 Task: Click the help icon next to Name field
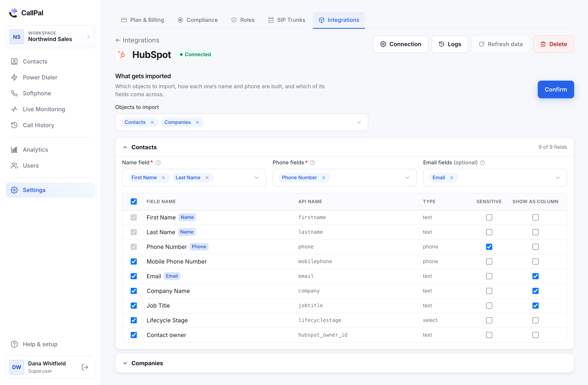tap(158, 162)
